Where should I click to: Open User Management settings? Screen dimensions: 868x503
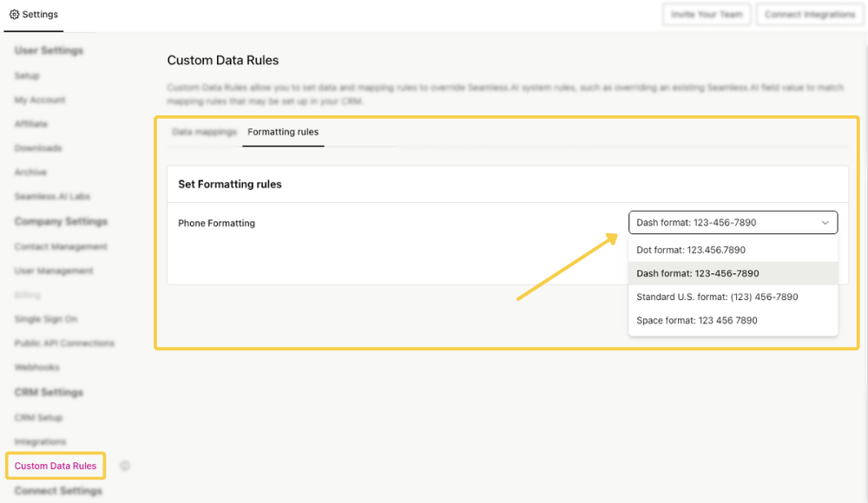54,271
